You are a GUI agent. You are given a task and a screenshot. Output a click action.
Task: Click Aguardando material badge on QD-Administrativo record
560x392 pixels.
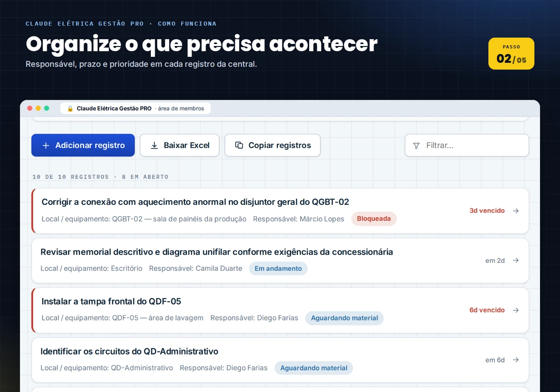point(314,368)
